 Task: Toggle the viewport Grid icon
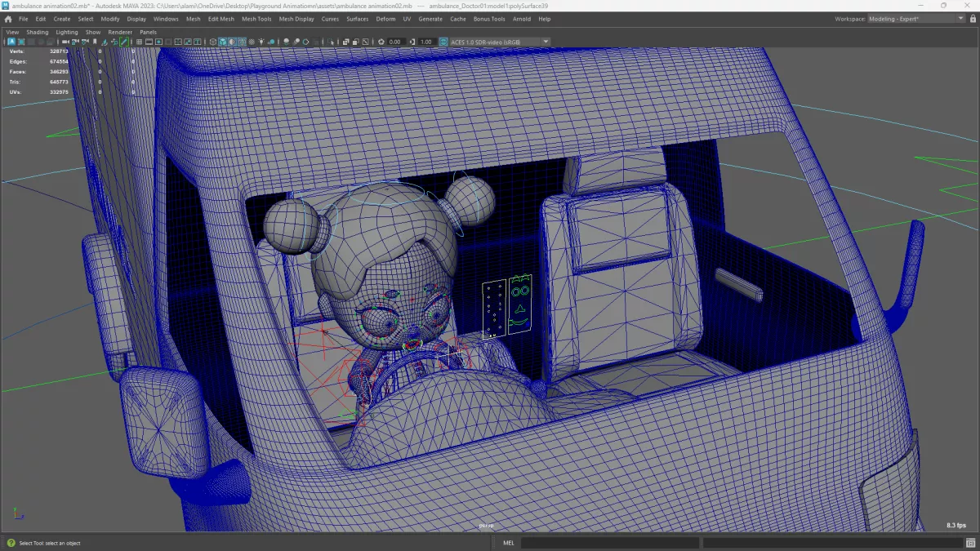coord(139,42)
